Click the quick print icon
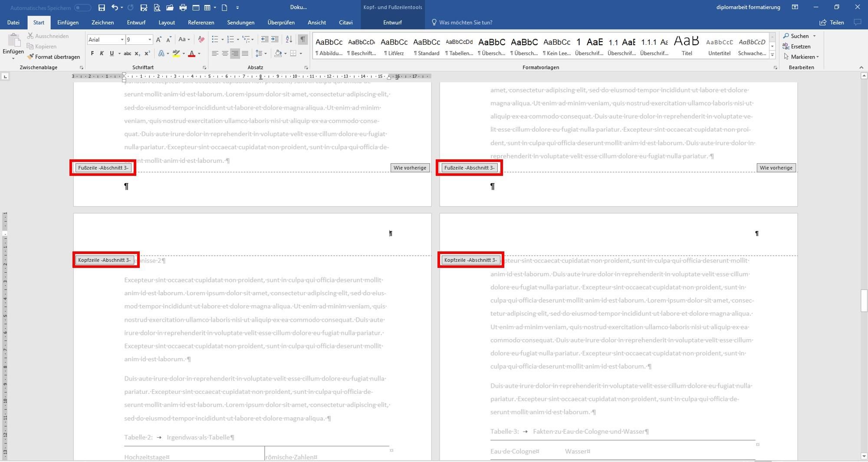 pos(183,7)
